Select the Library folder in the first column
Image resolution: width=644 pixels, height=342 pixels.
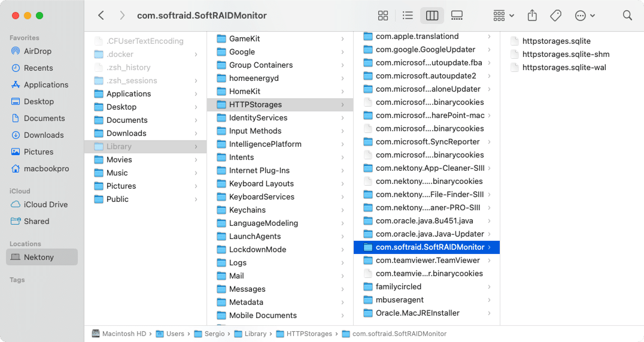click(145, 147)
